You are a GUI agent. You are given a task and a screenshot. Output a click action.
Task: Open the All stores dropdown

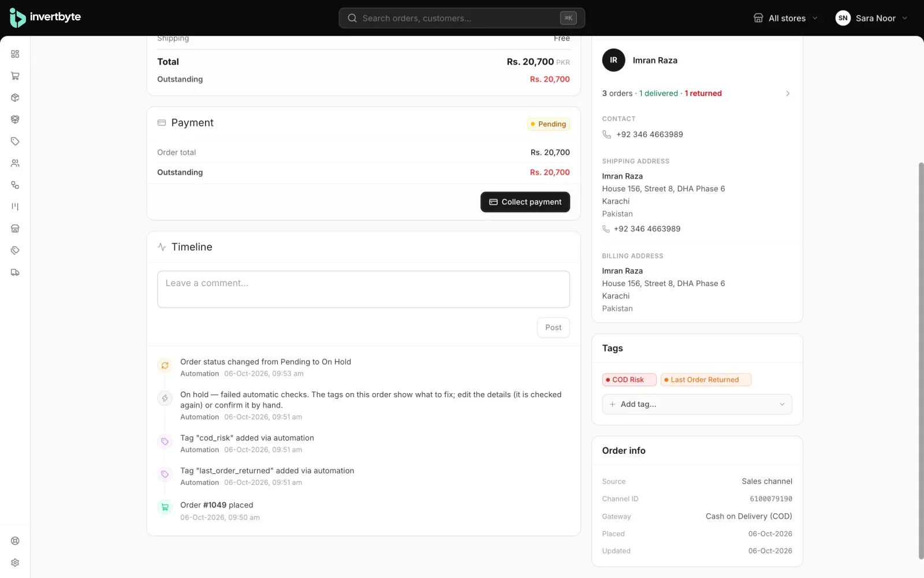(785, 18)
